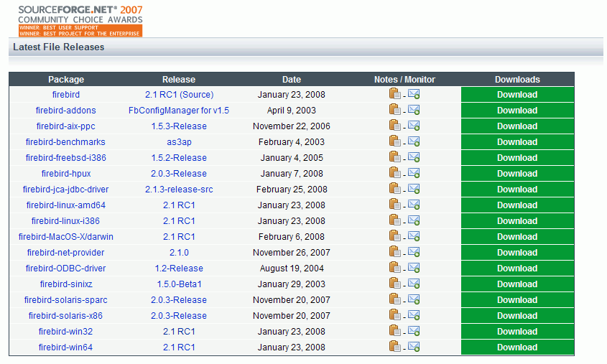This screenshot has width=607, height=364.
Task: Open notes icon for firebird-benchmarks
Action: pos(394,141)
